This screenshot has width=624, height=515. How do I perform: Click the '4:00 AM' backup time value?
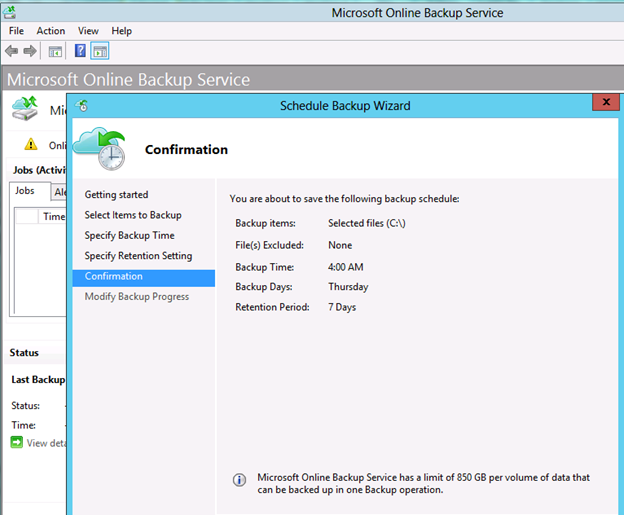point(345,267)
